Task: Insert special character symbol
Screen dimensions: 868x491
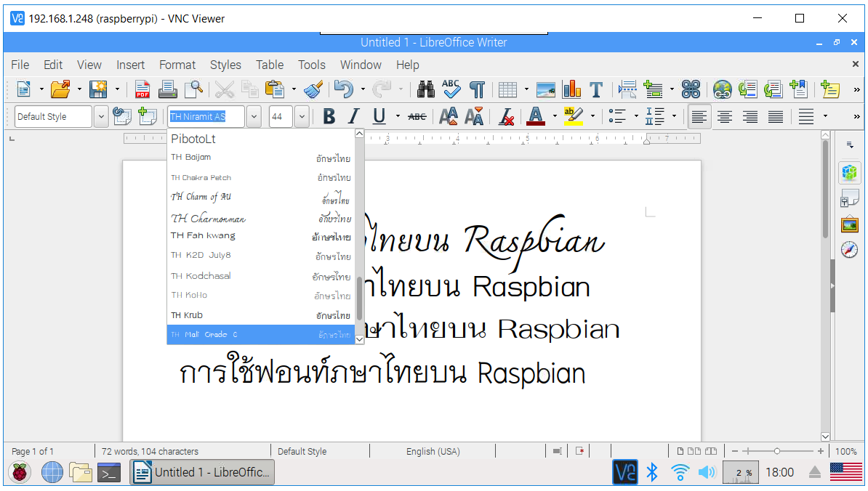Action: (691, 89)
